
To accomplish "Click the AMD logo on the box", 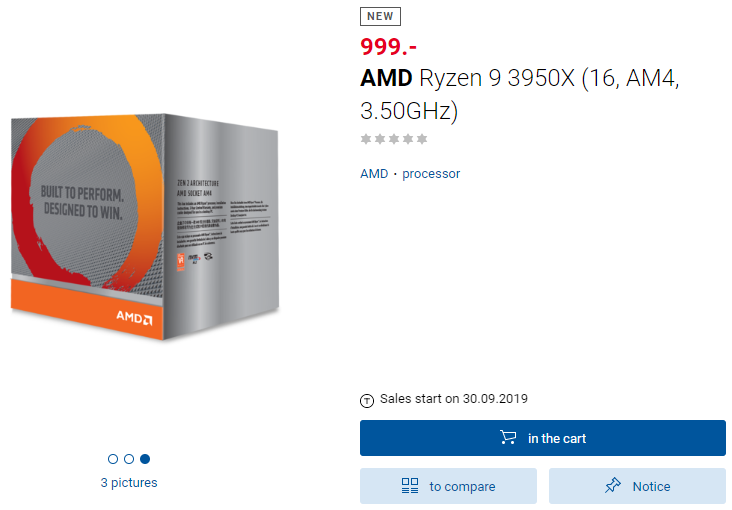I will (134, 317).
